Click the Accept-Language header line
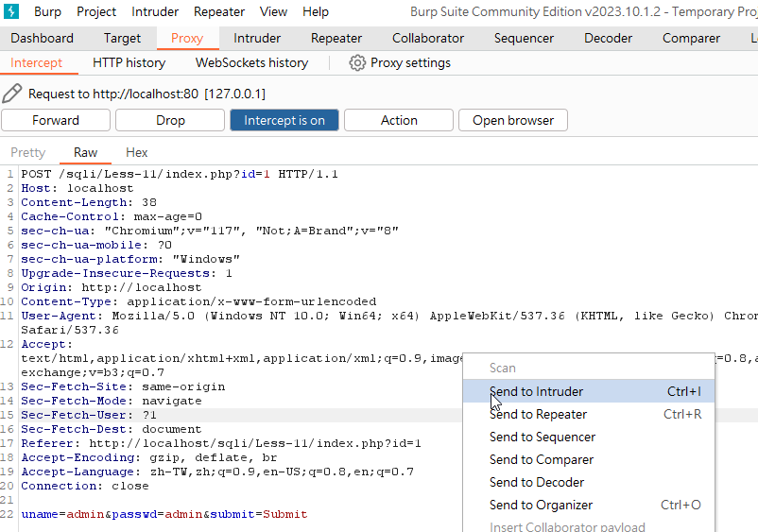 (x=217, y=472)
